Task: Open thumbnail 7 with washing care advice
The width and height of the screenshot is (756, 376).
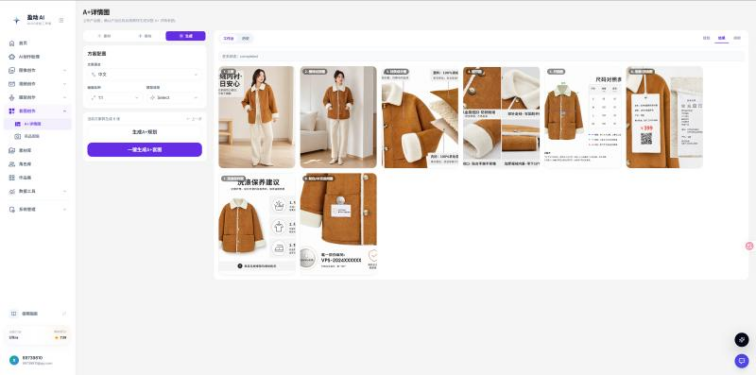Action: point(256,224)
